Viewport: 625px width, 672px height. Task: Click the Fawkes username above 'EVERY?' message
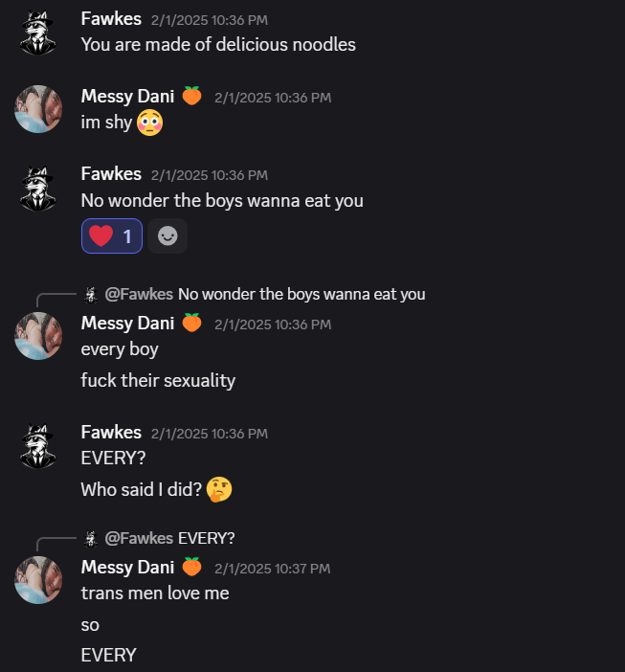click(111, 432)
